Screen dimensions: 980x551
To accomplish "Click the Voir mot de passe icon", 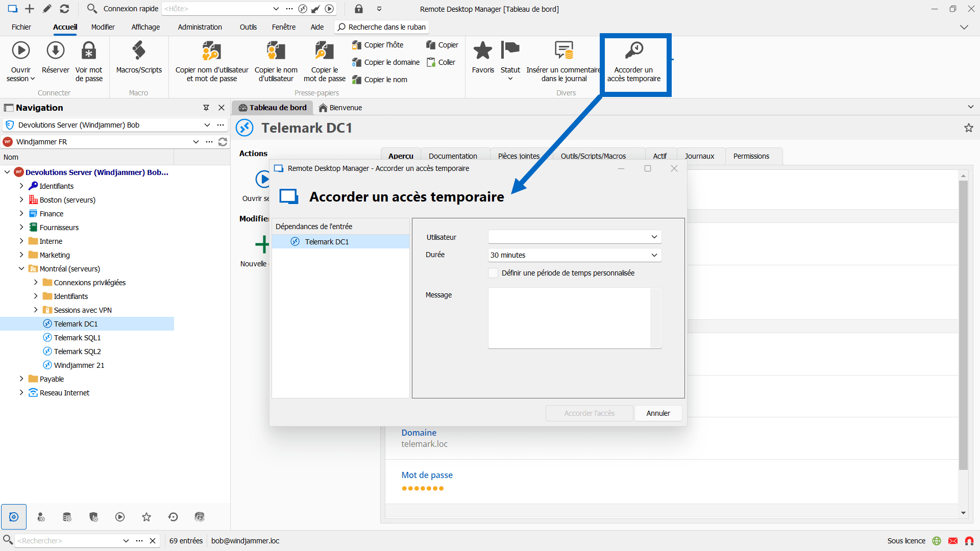I will coord(89,51).
